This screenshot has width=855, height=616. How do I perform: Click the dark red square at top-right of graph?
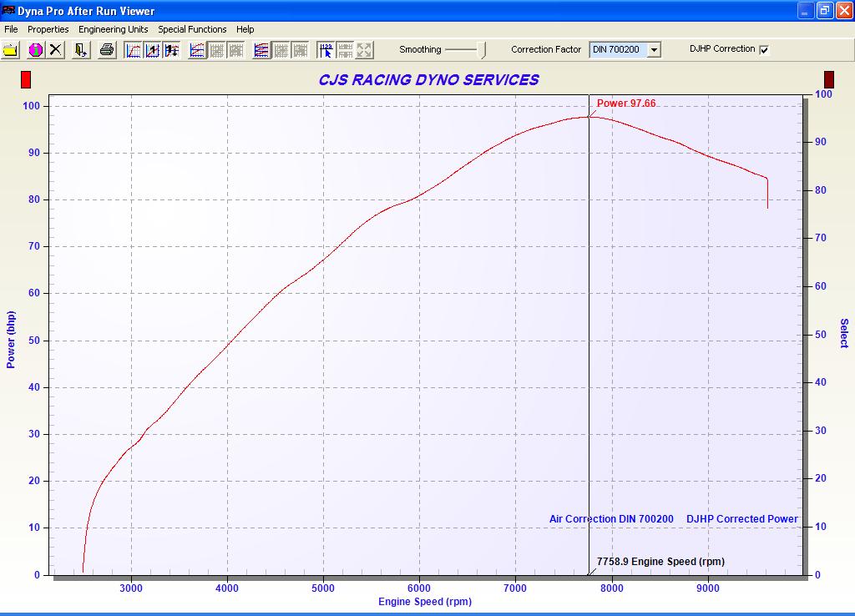[829, 79]
